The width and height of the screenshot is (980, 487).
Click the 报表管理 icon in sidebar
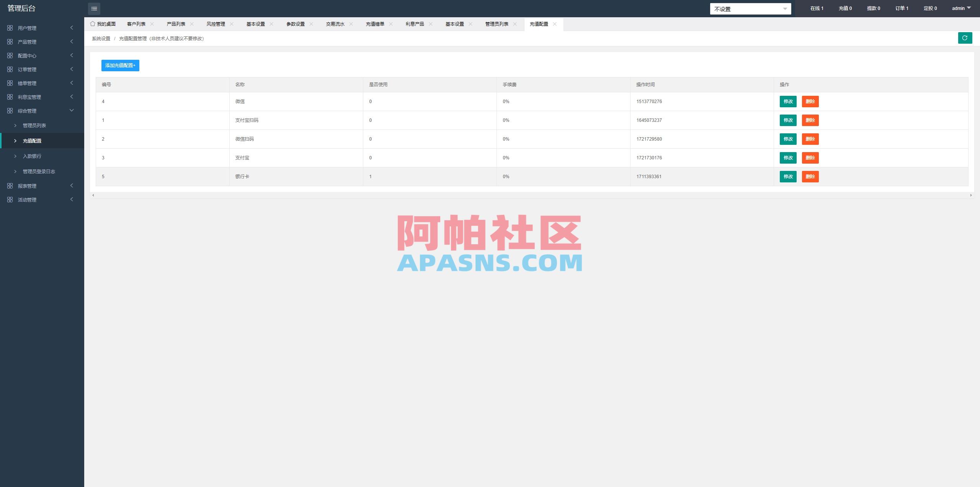coord(10,186)
